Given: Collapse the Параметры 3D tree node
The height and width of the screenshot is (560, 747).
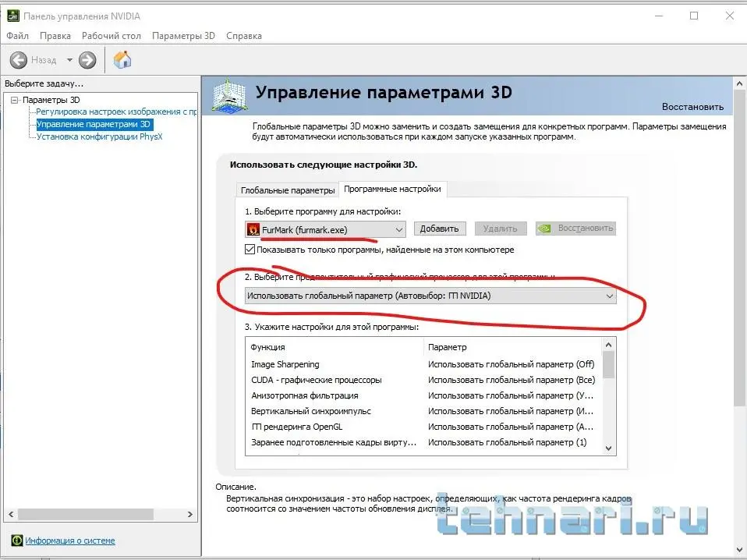Looking at the screenshot, I should 14,100.
